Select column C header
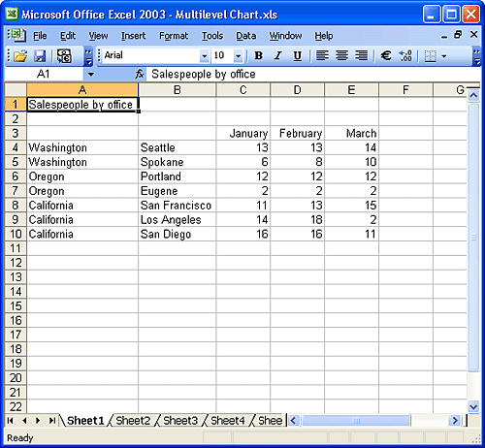Viewport: 485px width, 448px height. [x=243, y=89]
